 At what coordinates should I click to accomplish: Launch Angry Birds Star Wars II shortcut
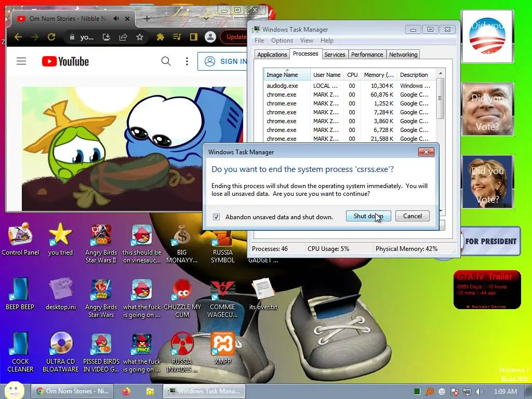point(101,243)
